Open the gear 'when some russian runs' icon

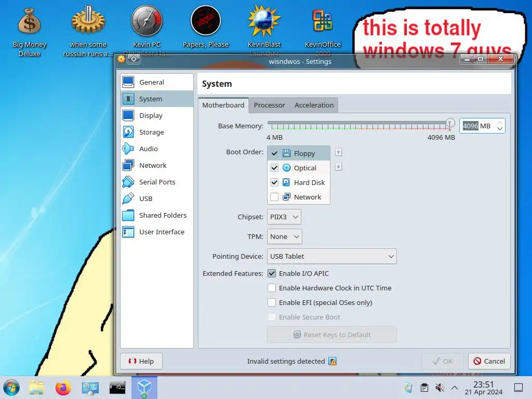(x=88, y=31)
